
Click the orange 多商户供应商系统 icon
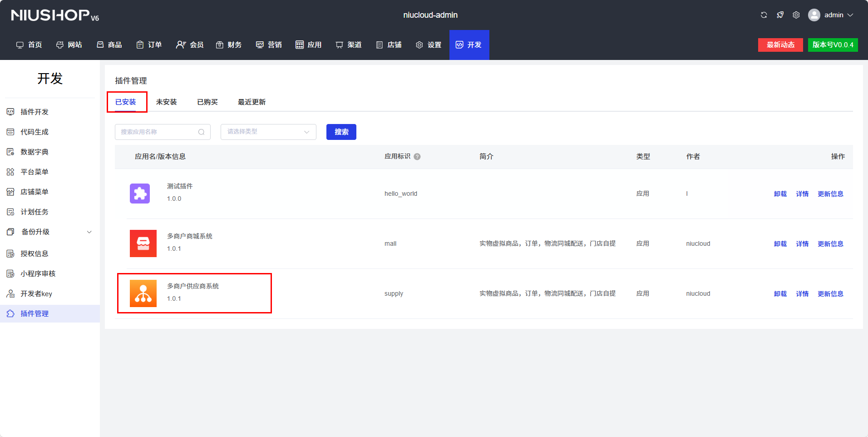point(143,293)
